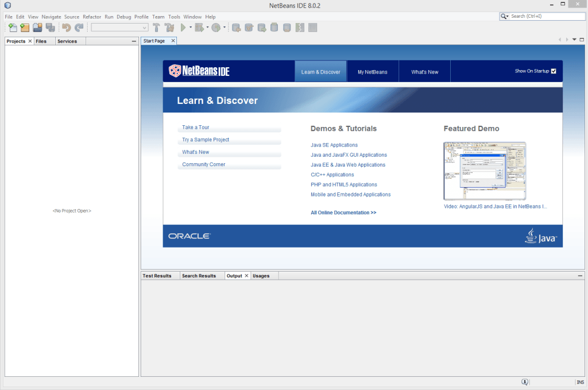
Task: Play the AngularJS featured demo video thumbnail
Action: click(x=484, y=170)
